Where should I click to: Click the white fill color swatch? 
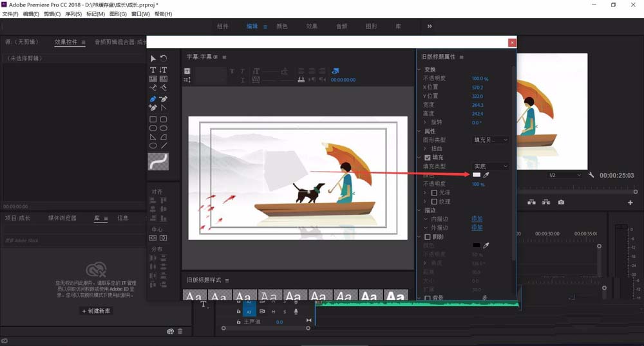[x=477, y=175]
